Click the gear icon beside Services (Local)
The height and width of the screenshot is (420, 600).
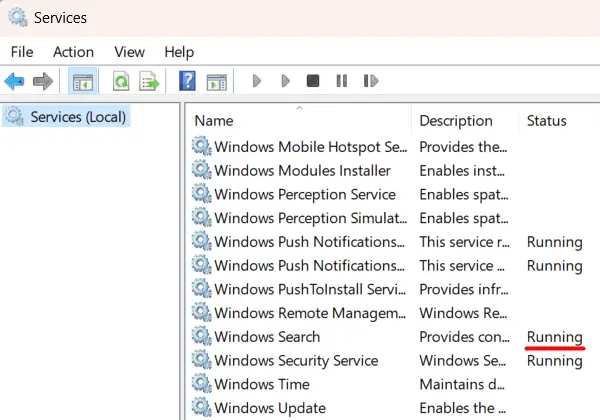click(x=15, y=116)
